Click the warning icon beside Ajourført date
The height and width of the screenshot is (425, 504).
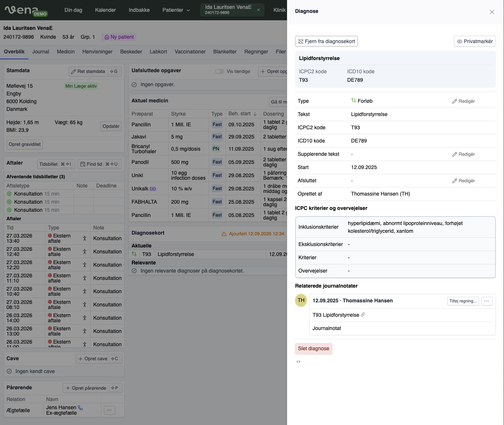224,234
